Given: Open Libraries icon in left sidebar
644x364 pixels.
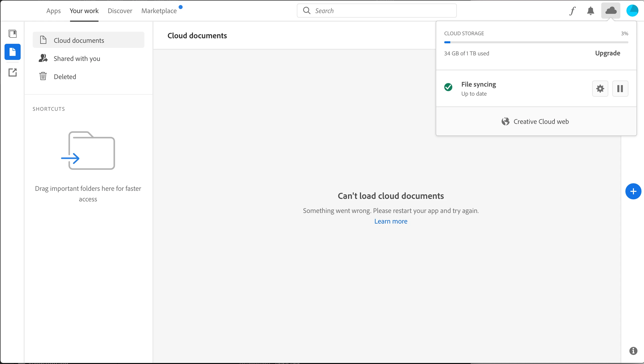Looking at the screenshot, I should click(13, 33).
